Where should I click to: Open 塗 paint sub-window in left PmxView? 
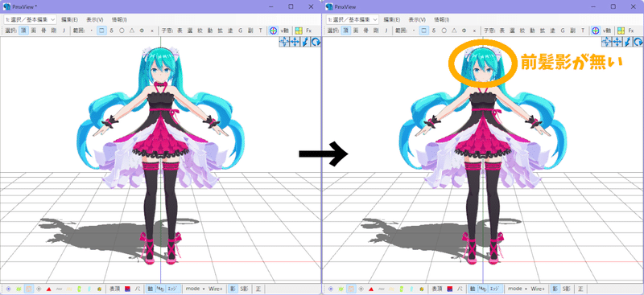[x=230, y=31]
